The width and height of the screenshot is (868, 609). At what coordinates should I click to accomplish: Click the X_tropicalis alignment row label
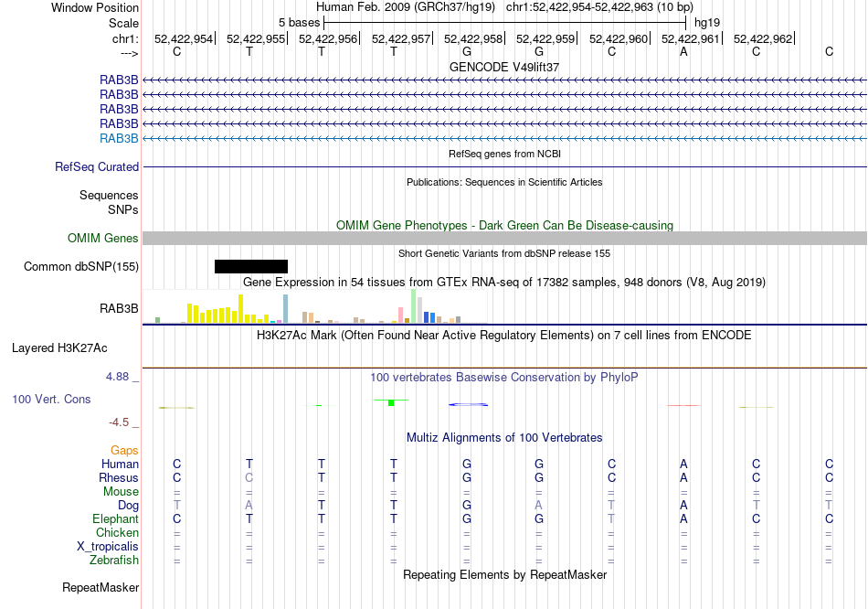108,547
